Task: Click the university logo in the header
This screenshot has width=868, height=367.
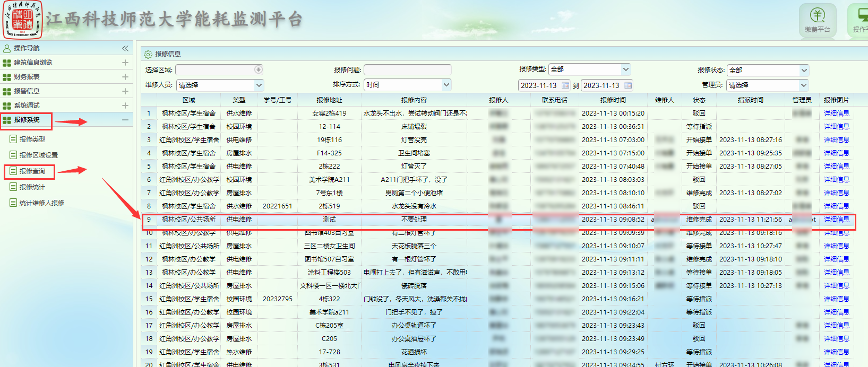Action: [22, 20]
